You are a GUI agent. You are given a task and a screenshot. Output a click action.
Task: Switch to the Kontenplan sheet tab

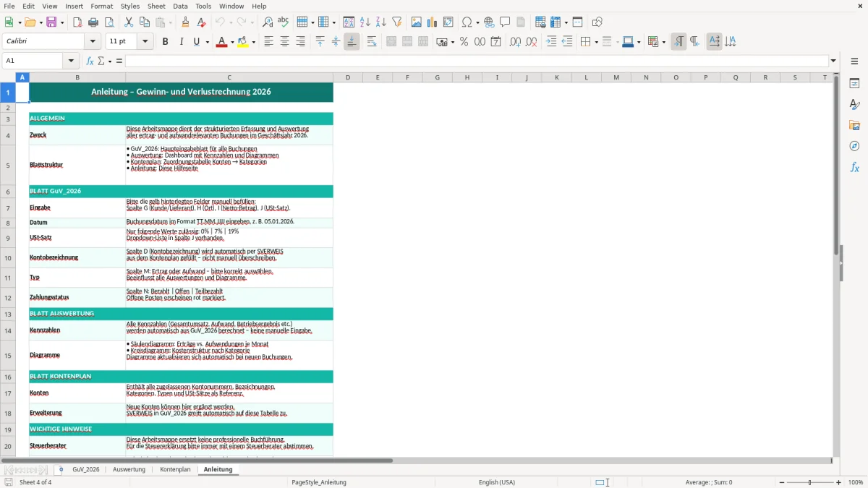175,469
